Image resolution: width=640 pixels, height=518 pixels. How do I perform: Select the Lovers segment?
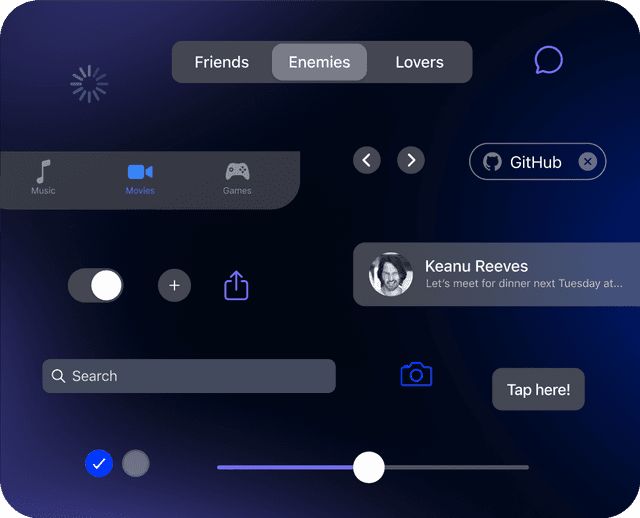pos(419,62)
